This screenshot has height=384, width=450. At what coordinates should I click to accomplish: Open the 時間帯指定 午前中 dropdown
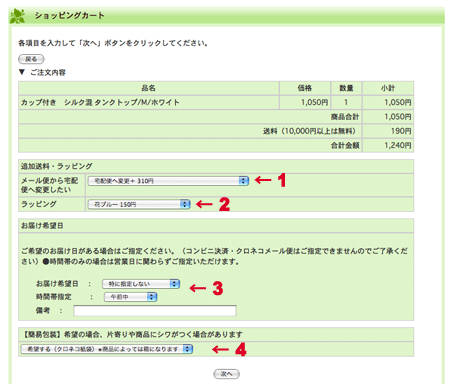tap(130, 297)
